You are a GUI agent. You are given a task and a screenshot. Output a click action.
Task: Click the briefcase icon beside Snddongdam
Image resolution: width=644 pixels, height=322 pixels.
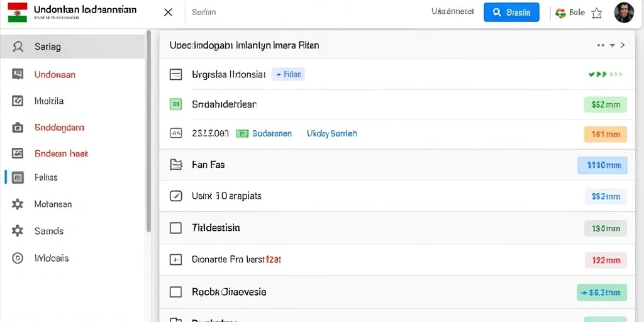pyautogui.click(x=18, y=128)
